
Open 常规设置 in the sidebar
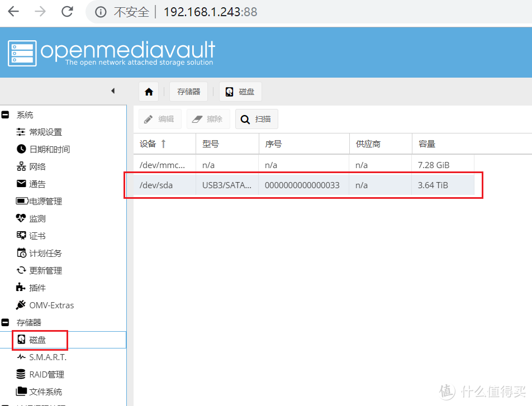[39, 132]
